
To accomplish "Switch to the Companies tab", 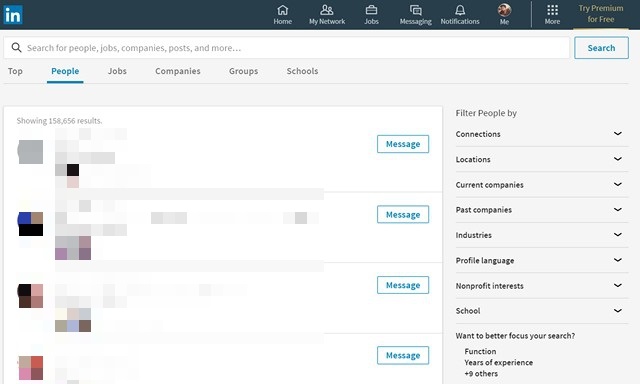I will click(178, 71).
